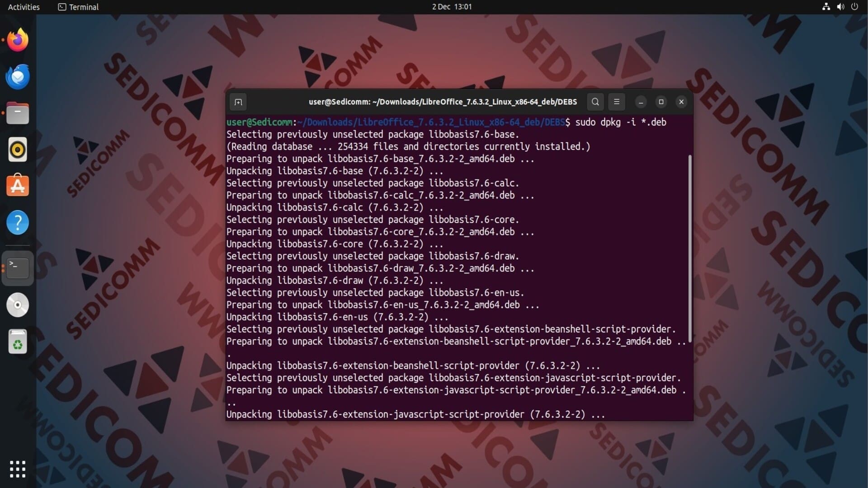Click the blue working directory path in prompt
This screenshot has height=488, width=868.
click(431, 122)
